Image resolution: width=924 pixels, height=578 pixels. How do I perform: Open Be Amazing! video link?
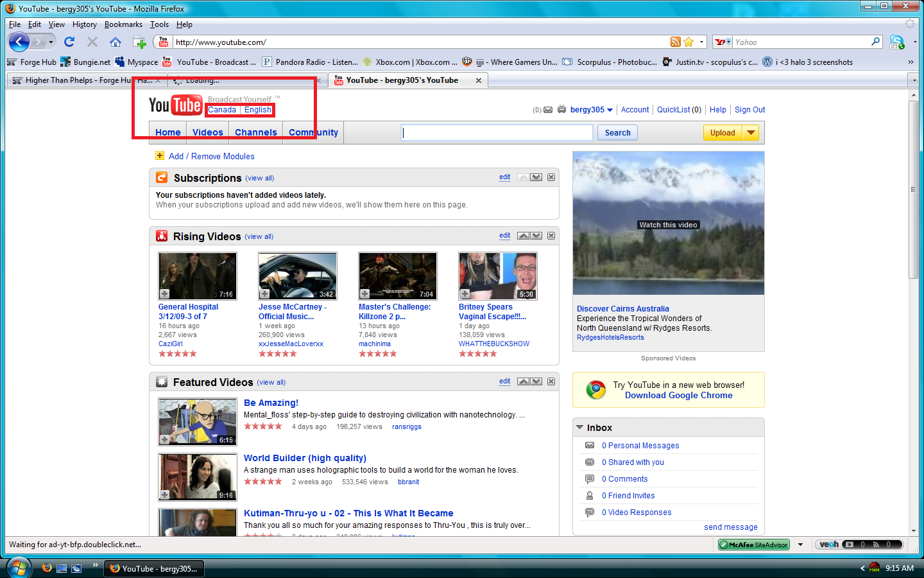coord(271,403)
